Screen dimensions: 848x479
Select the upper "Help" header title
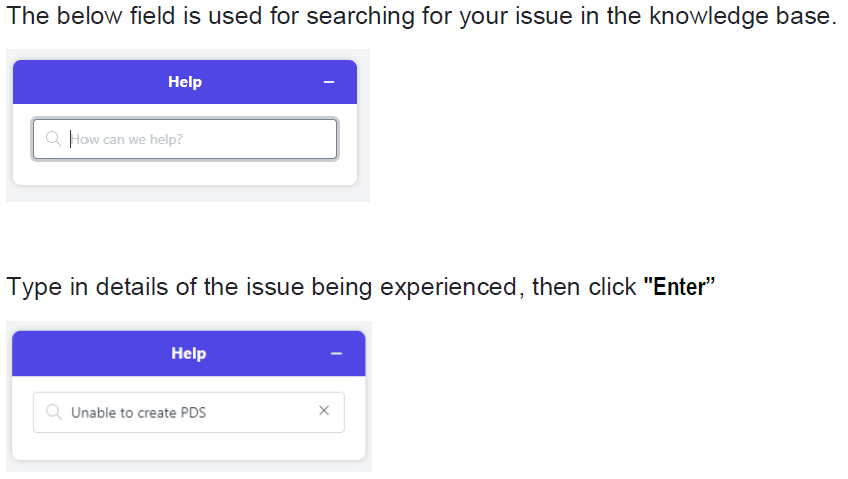click(185, 82)
